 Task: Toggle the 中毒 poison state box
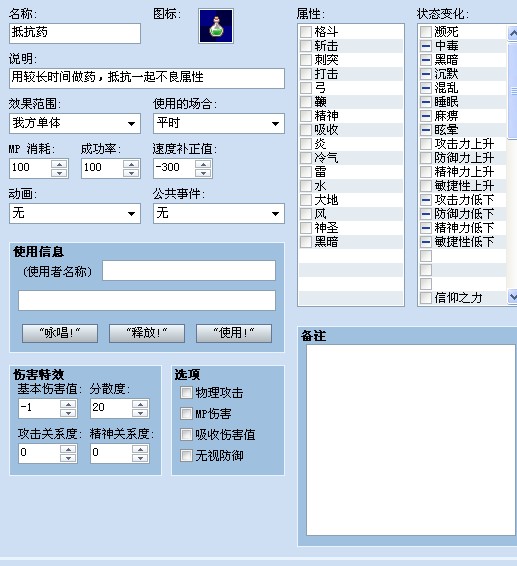click(x=426, y=46)
